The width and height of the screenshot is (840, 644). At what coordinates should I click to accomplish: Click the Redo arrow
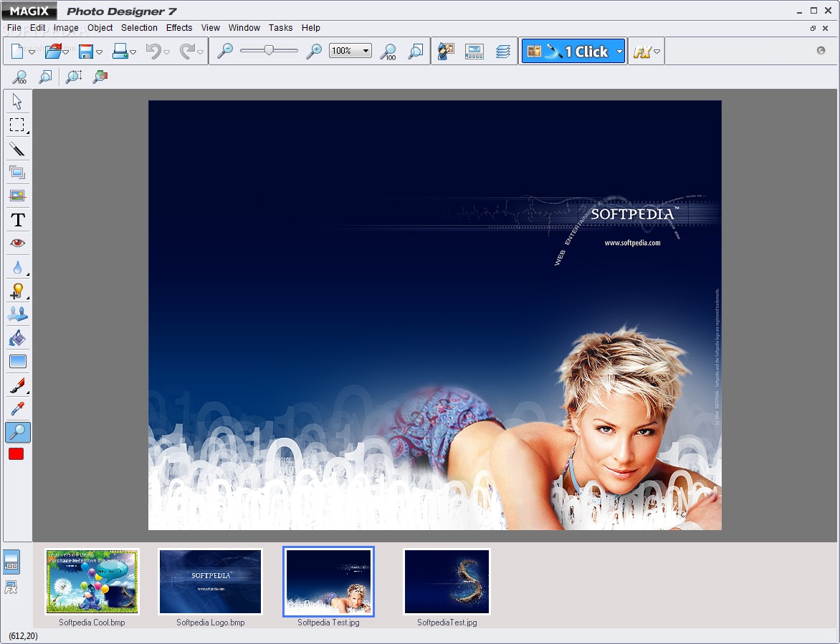click(188, 52)
